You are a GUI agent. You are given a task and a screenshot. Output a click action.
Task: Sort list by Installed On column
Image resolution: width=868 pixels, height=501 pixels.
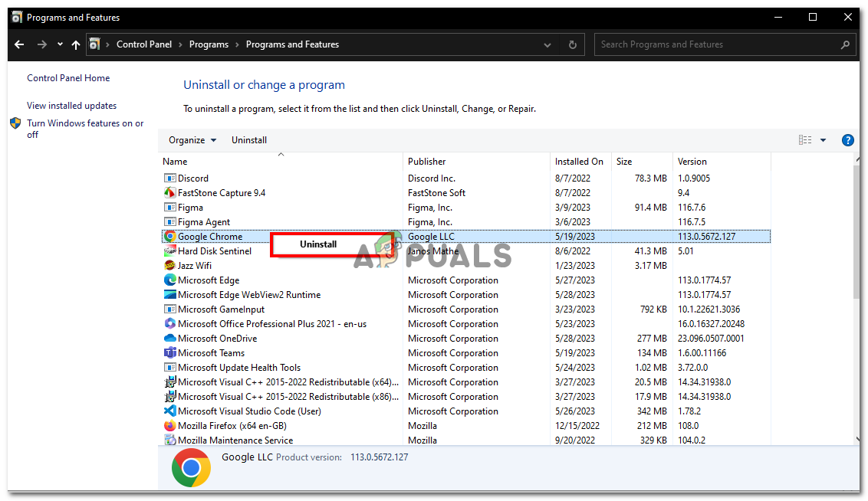580,162
